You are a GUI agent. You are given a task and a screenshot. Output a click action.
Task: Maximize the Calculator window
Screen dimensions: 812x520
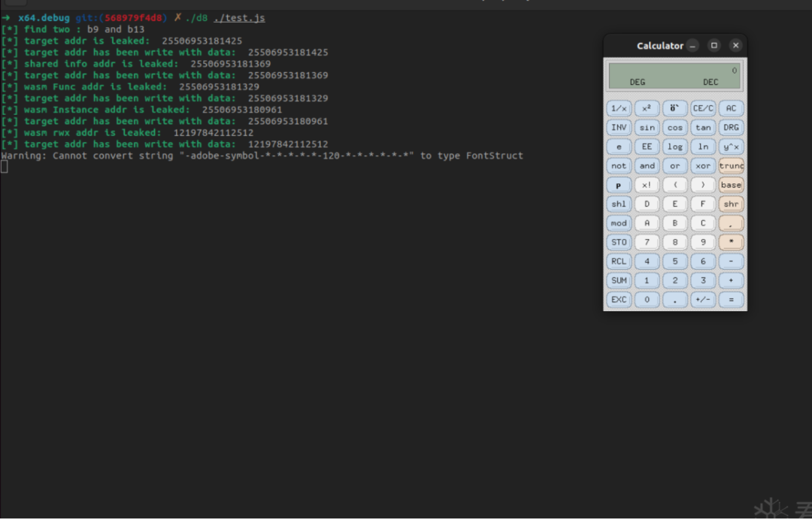pos(714,46)
